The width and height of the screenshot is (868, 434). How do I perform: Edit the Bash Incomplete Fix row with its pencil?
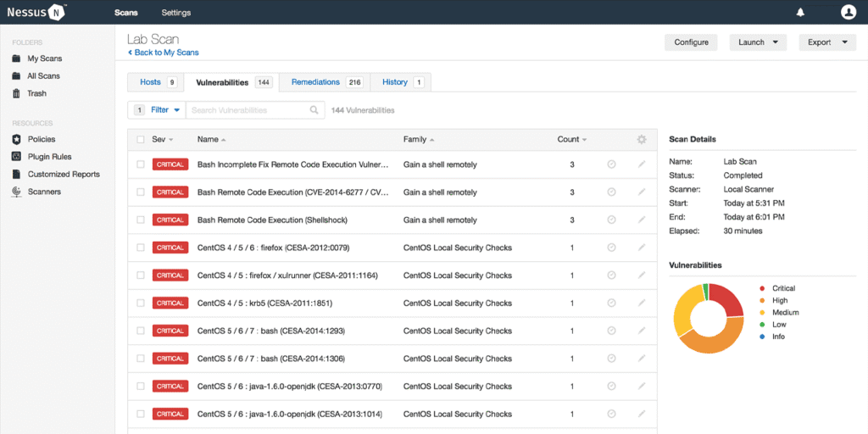(642, 164)
